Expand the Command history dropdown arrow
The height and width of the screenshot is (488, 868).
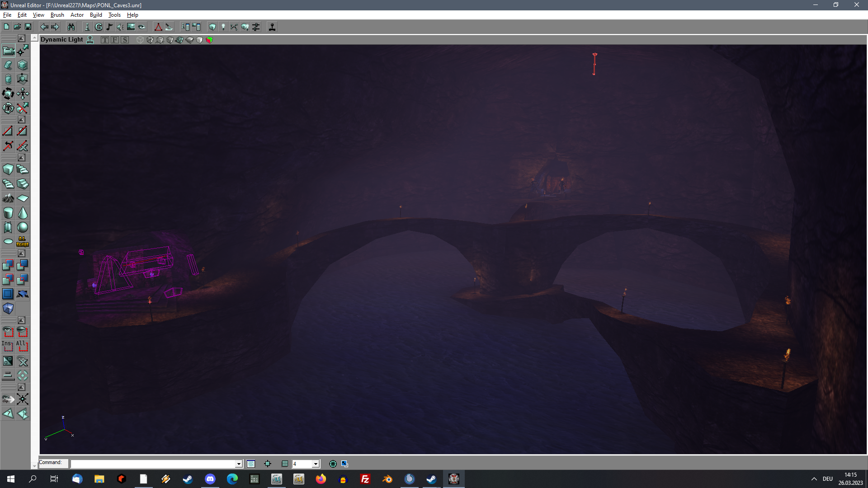tap(238, 464)
